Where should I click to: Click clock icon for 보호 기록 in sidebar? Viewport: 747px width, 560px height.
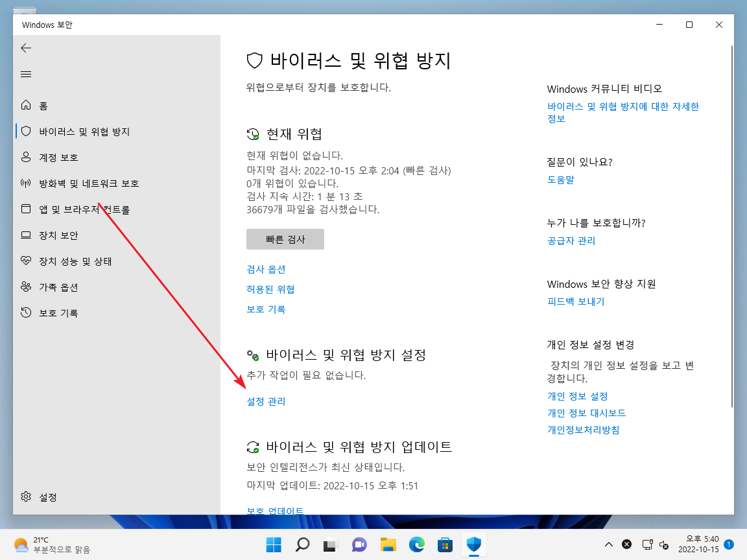click(26, 312)
